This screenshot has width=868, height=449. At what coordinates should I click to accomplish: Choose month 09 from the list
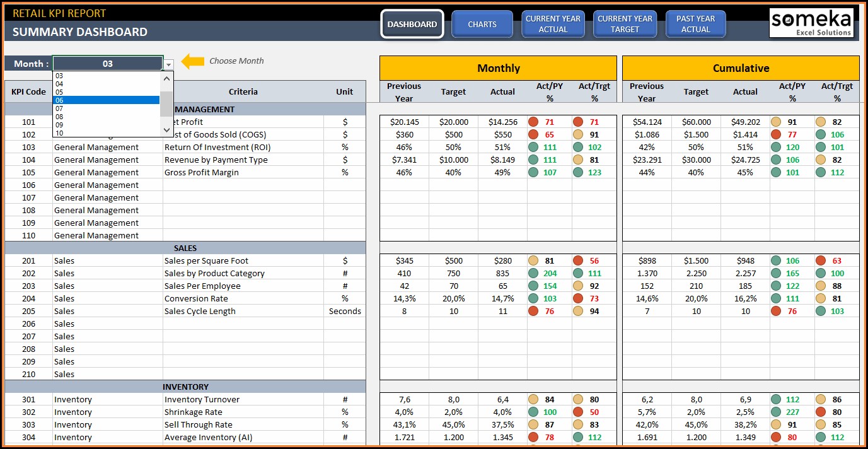(x=106, y=125)
